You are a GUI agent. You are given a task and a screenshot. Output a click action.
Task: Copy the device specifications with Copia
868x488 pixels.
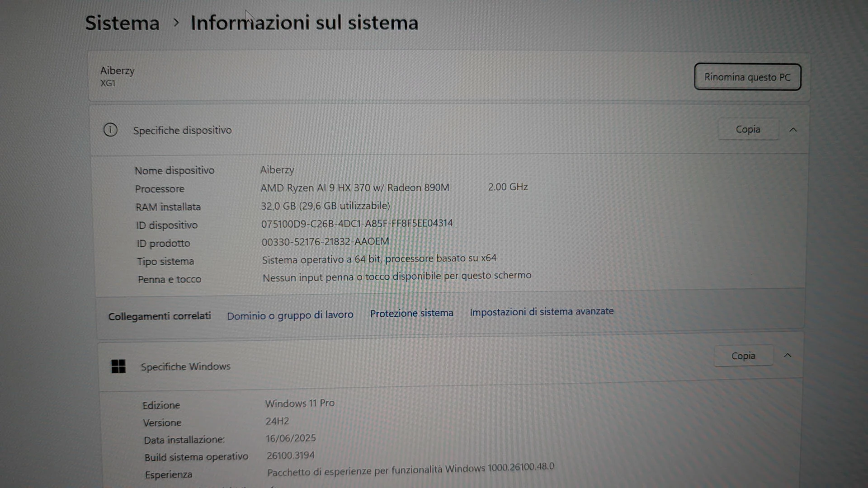tap(748, 129)
